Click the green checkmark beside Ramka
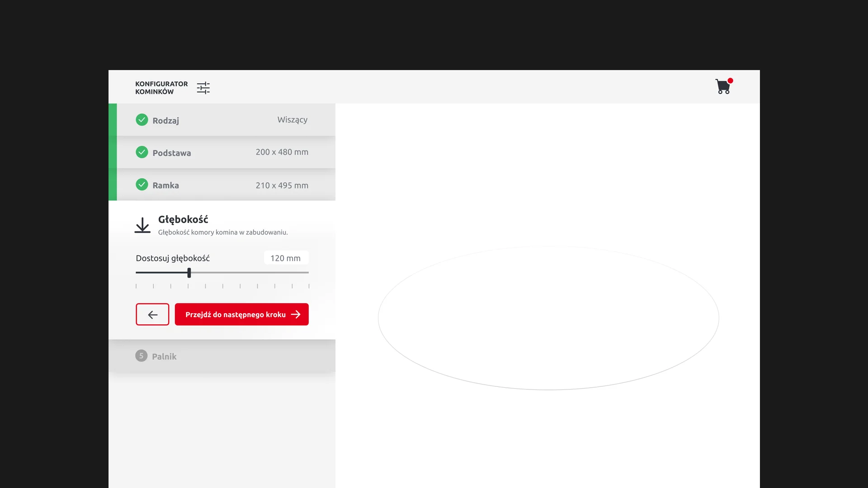This screenshot has height=488, width=868. pos(142,185)
